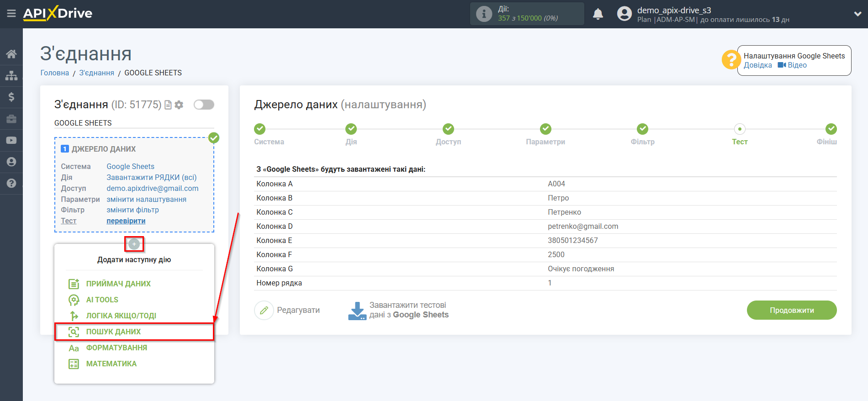Toggle the connection on/off switch
The image size is (868, 401).
point(204,105)
